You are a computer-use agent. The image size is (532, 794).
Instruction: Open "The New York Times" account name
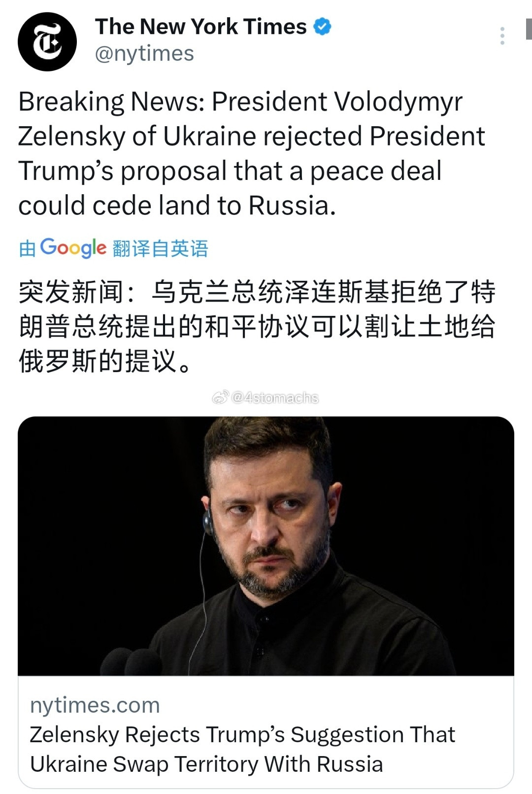[x=201, y=27]
